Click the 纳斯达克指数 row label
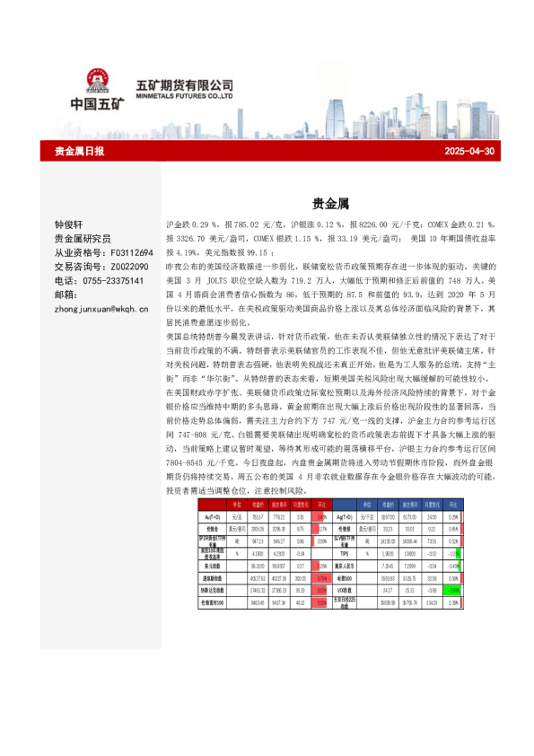 (212, 590)
